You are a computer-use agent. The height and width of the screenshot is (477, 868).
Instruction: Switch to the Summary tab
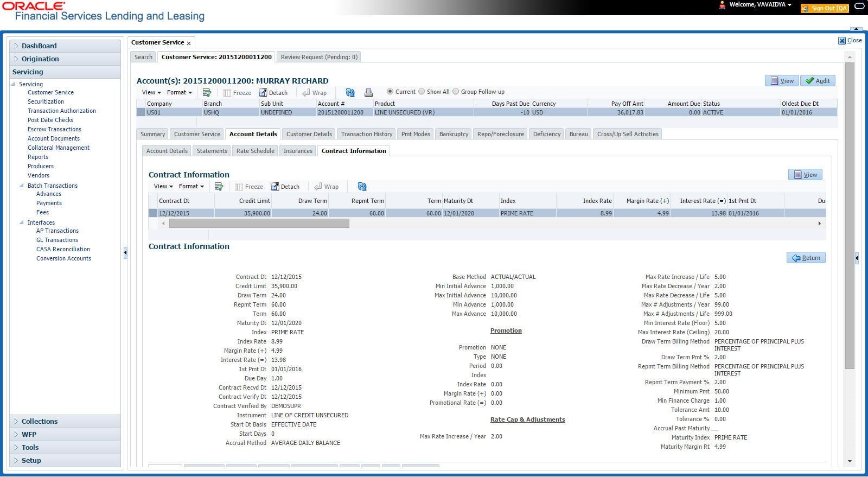pyautogui.click(x=152, y=134)
